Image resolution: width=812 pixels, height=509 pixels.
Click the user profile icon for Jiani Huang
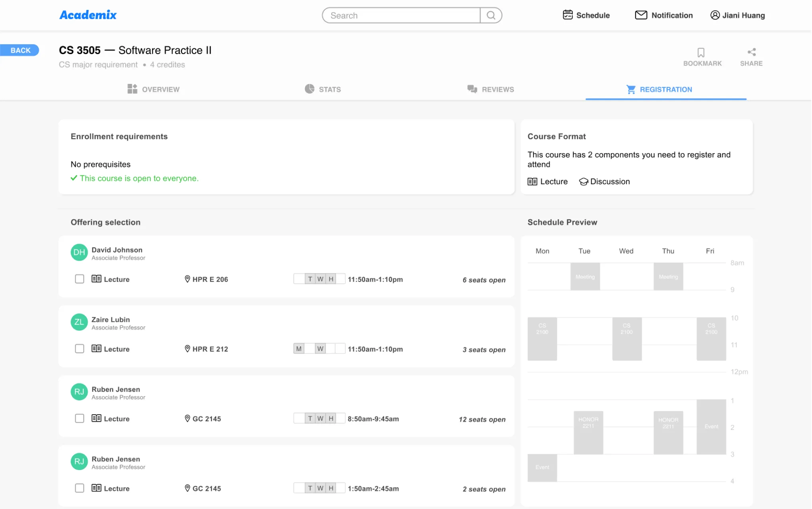714,15
